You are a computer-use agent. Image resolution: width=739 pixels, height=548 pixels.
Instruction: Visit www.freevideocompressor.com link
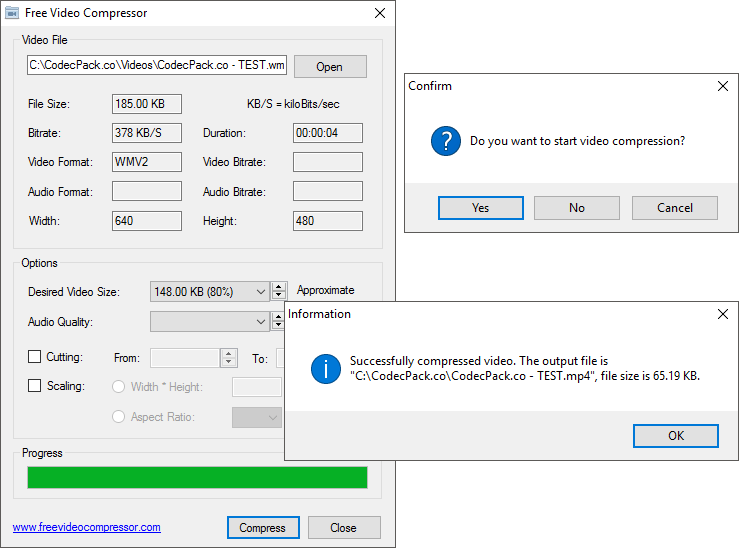87,527
